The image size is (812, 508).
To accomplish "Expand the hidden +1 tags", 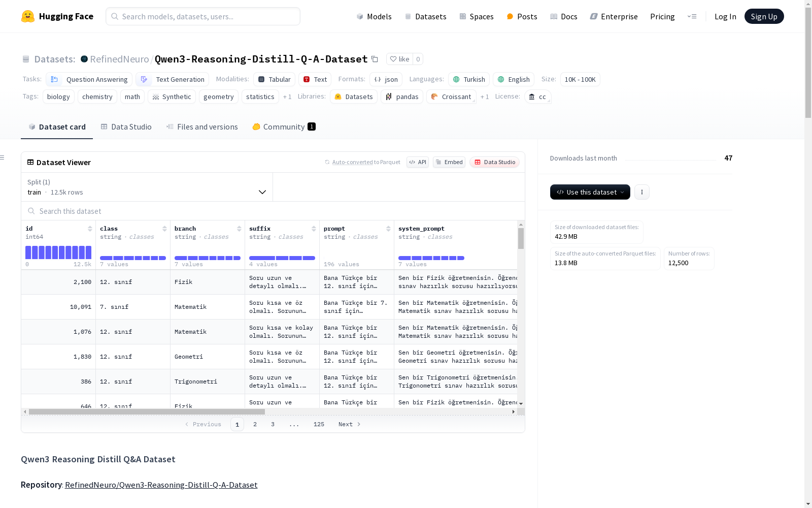I will click(287, 97).
